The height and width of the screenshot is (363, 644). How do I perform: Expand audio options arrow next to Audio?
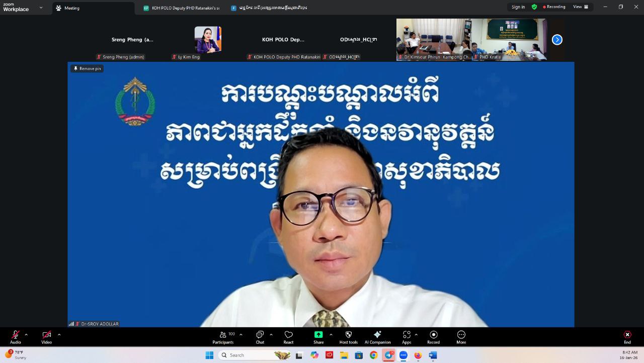click(x=26, y=334)
